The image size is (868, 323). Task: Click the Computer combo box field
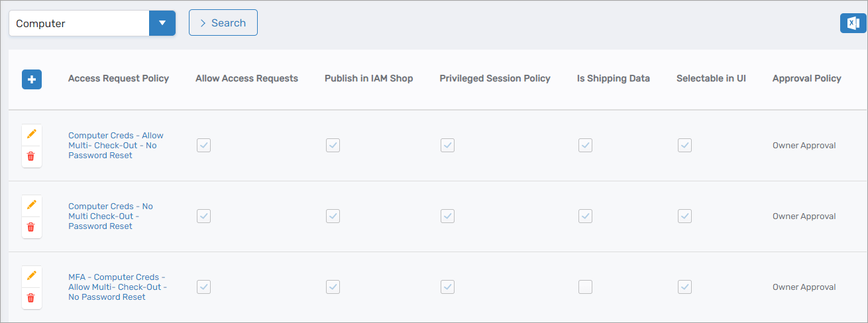click(79, 23)
